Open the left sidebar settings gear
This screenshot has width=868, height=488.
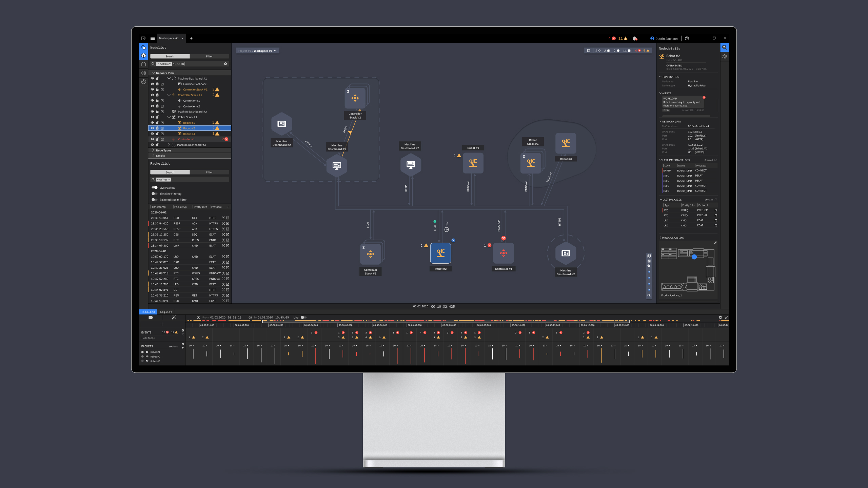[x=143, y=73]
